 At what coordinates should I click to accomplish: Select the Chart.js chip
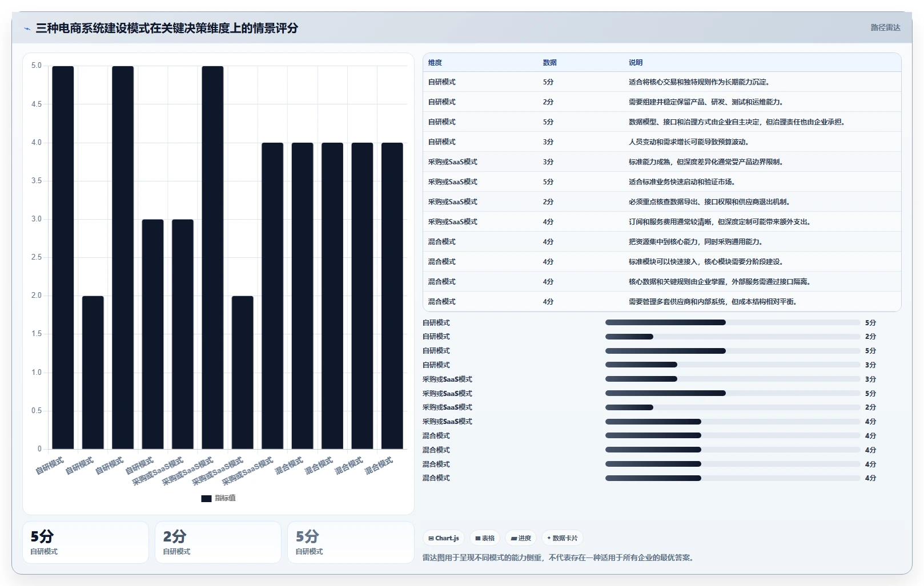444,538
